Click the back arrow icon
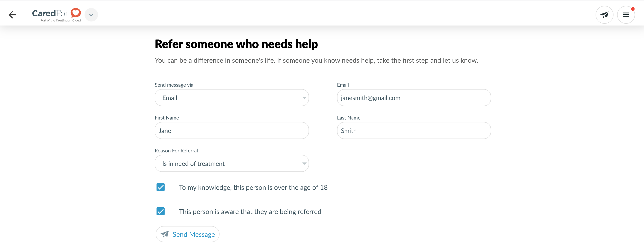Viewport: 644px width, 252px height. (13, 15)
